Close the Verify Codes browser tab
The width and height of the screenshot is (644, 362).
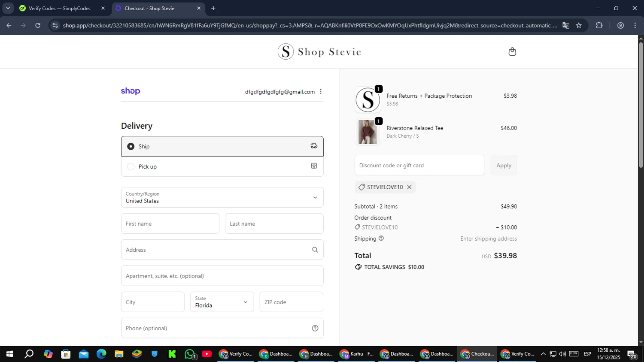103,8
